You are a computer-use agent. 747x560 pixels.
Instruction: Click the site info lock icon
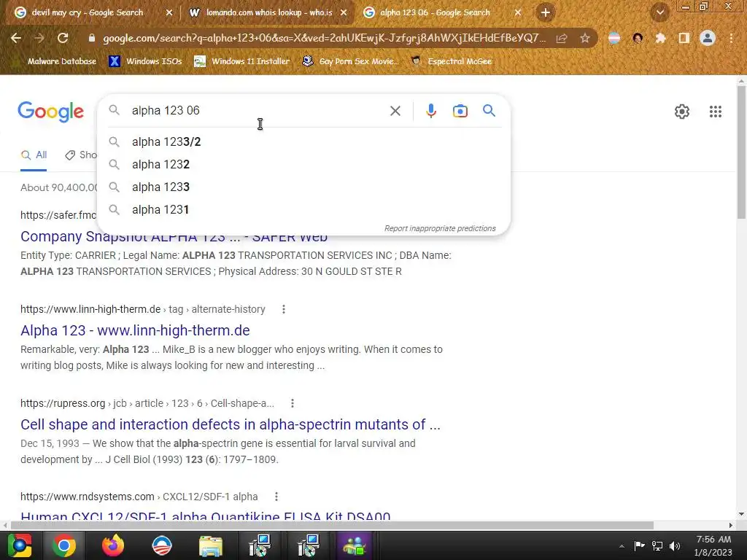click(x=91, y=38)
